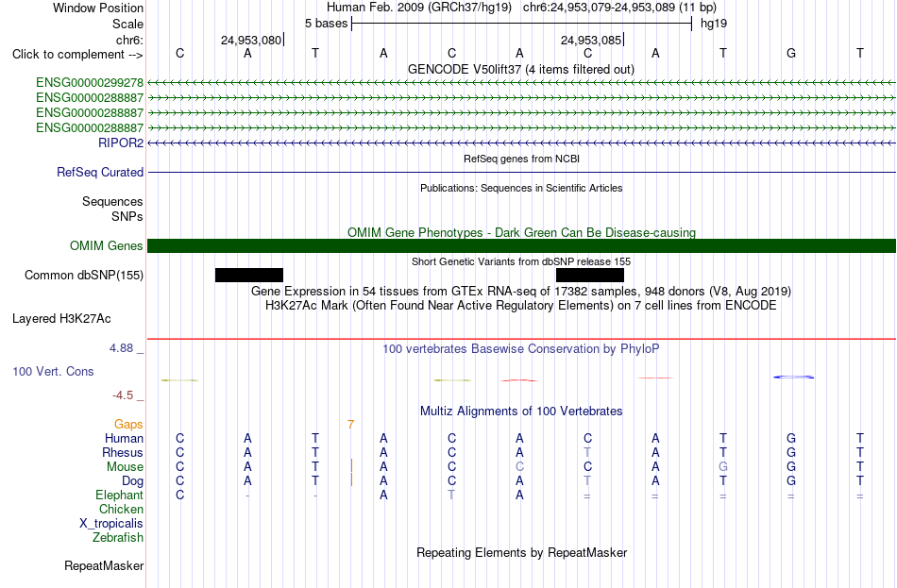Click the 4.88 PhyloP upper scale value

coord(121,347)
